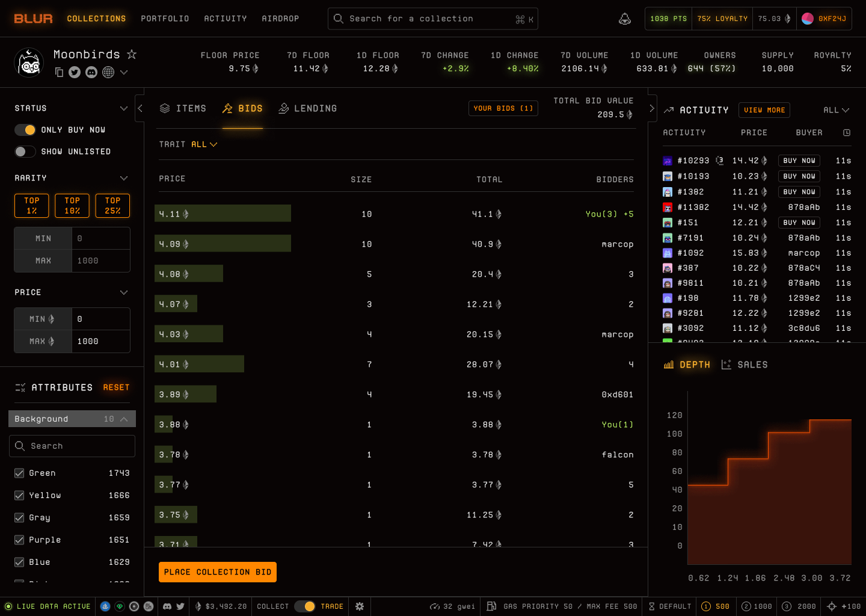Switch to the Items tab

click(x=183, y=108)
